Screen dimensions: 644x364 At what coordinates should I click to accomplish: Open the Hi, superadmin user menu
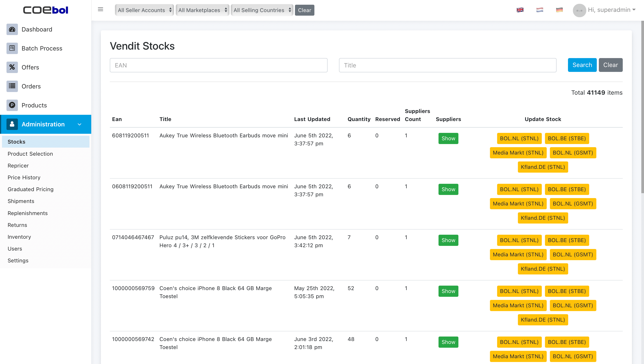tap(611, 10)
